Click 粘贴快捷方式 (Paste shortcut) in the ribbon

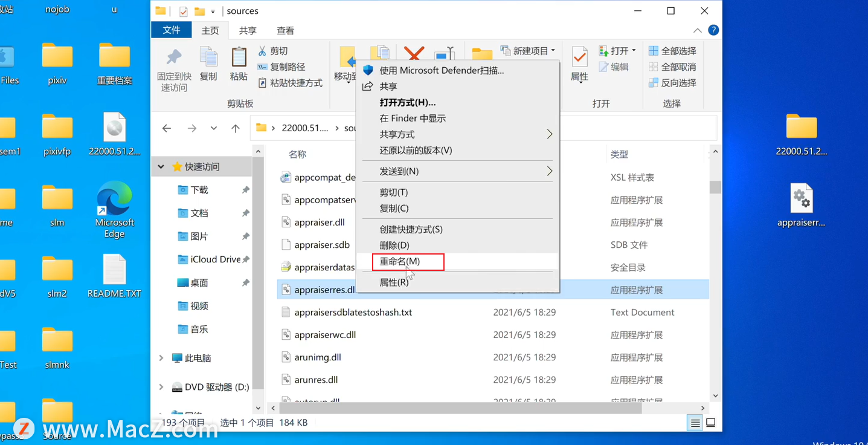tap(290, 83)
